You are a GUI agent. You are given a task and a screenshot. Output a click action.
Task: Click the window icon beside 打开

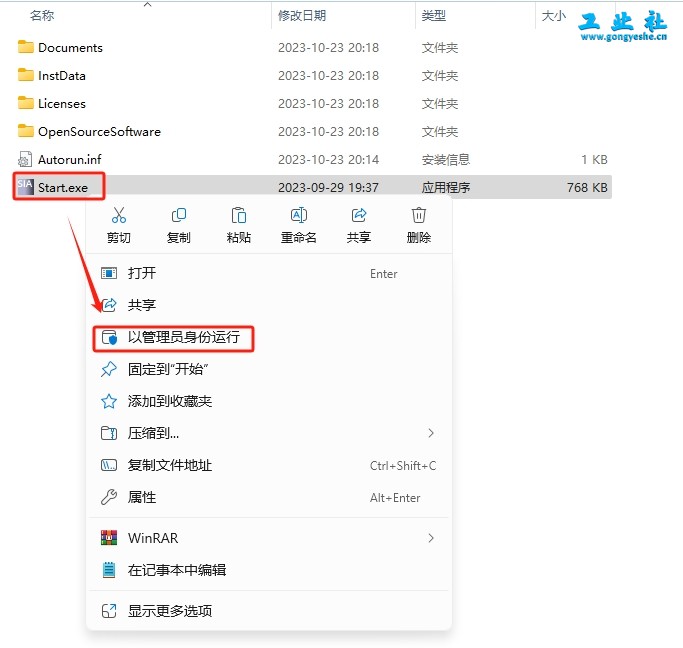point(109,273)
